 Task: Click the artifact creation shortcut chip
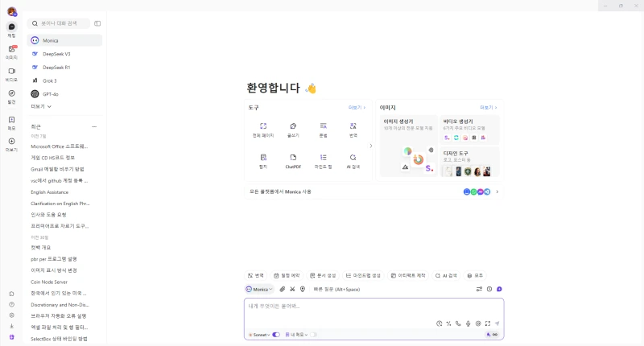pos(408,275)
